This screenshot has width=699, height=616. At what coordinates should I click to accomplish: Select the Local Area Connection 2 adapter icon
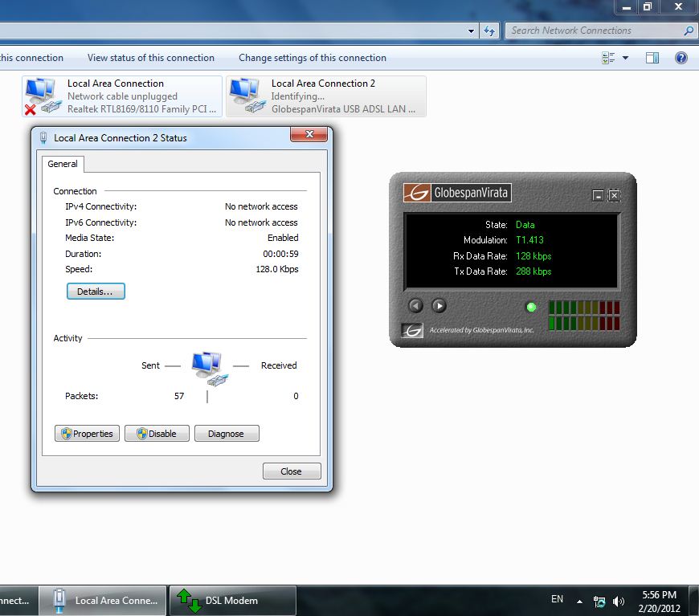click(246, 96)
